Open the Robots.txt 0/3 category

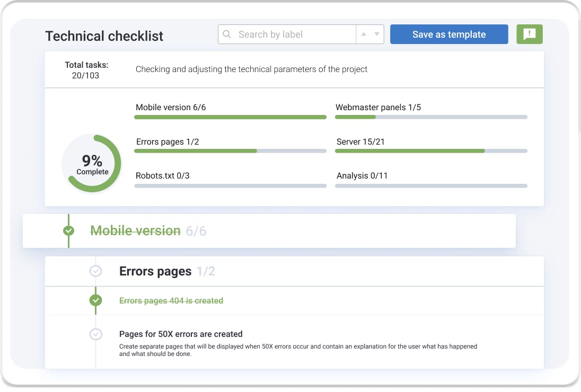click(162, 176)
